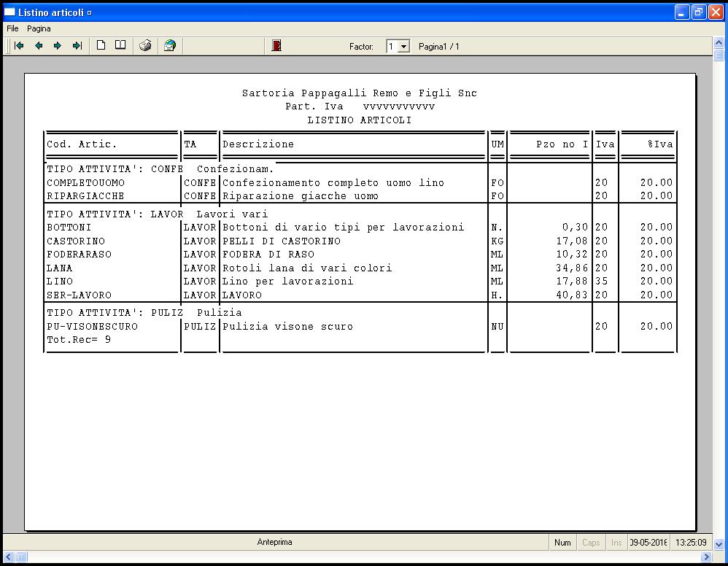The image size is (728, 566).
Task: Click the vertical scrollbar up arrow
Action: 719,43
